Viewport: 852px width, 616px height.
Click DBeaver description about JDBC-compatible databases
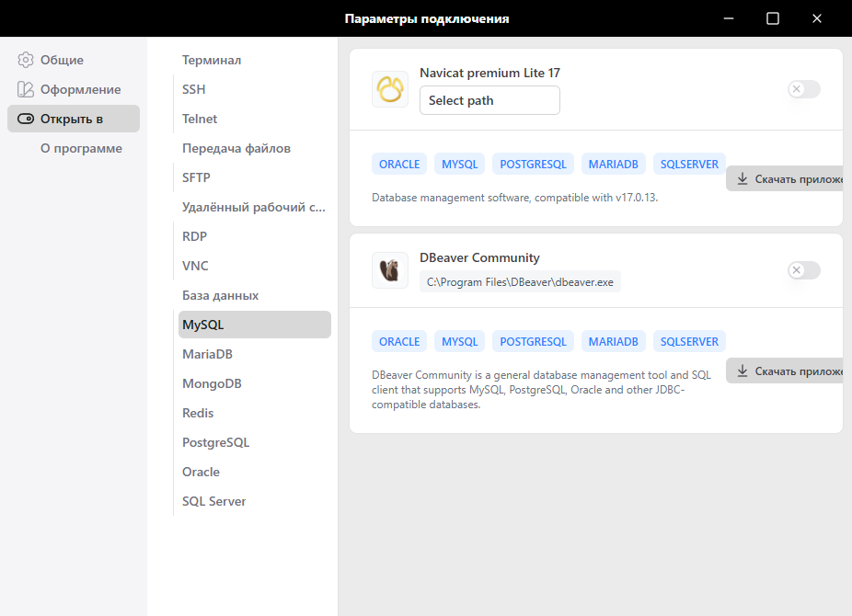tap(541, 390)
